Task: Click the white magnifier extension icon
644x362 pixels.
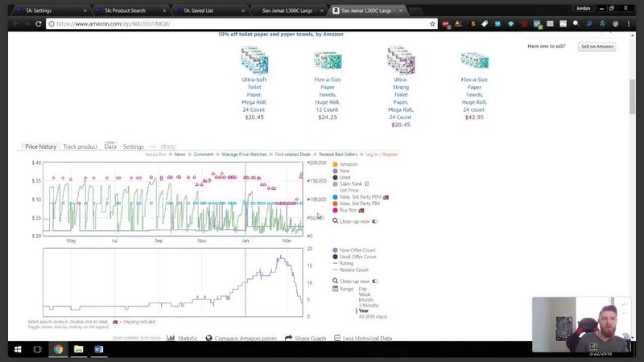Action: tap(576, 24)
